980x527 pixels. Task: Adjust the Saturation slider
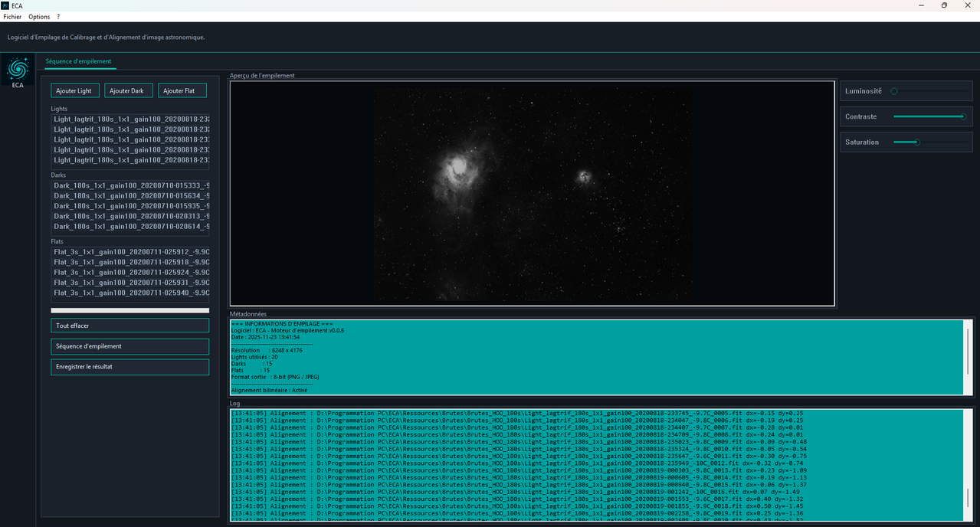pyautogui.click(x=929, y=142)
